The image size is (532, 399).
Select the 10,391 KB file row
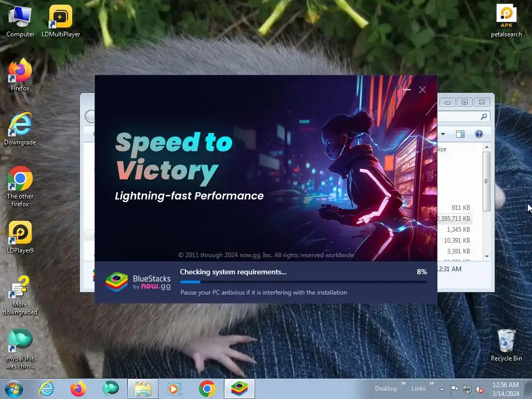(454, 240)
